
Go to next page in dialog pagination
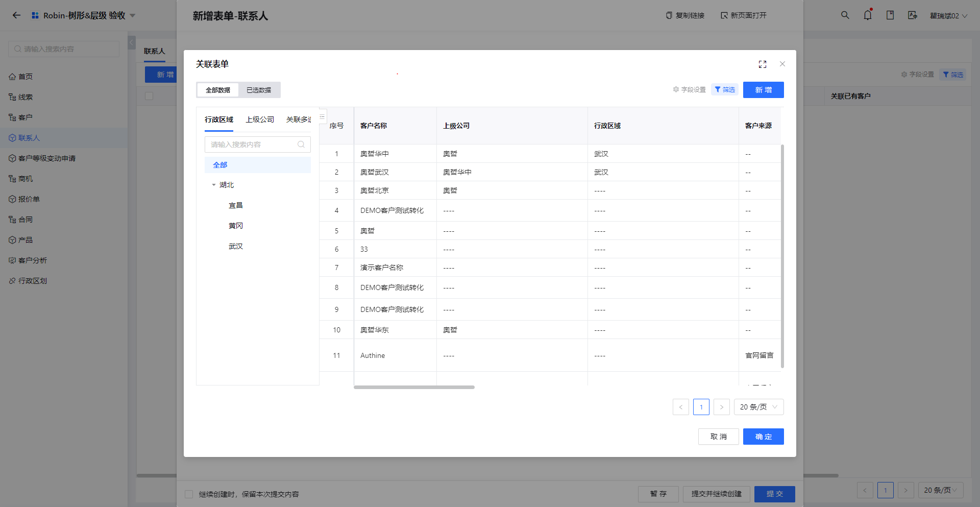tap(722, 407)
